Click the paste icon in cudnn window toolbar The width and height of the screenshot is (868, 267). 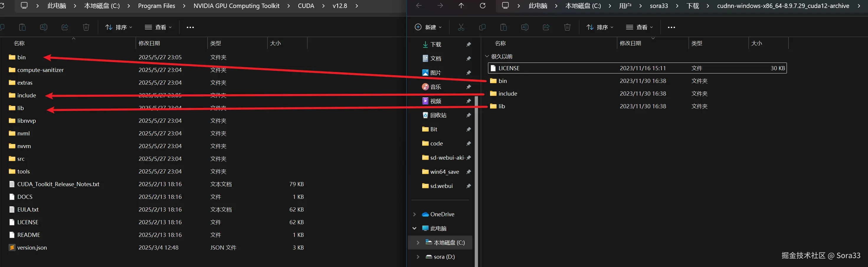tap(503, 27)
